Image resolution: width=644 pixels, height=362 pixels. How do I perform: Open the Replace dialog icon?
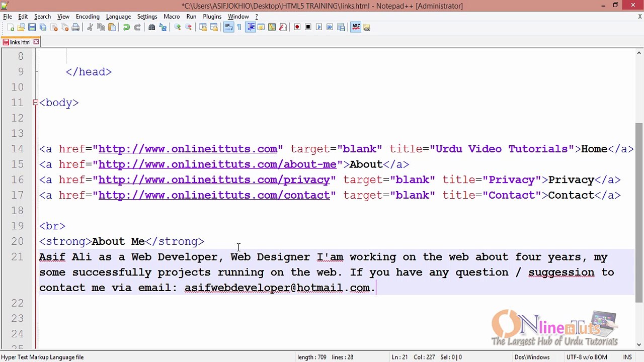tap(163, 27)
